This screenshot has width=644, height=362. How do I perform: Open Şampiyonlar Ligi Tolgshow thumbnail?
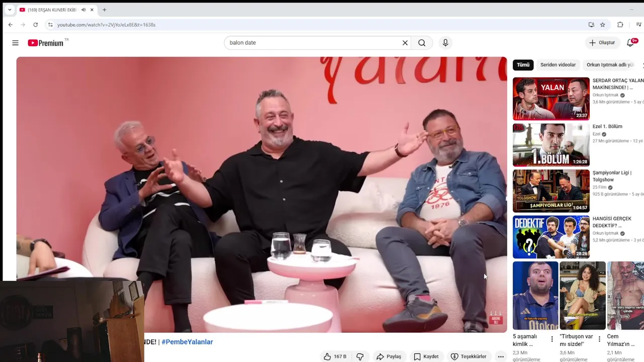tap(551, 191)
